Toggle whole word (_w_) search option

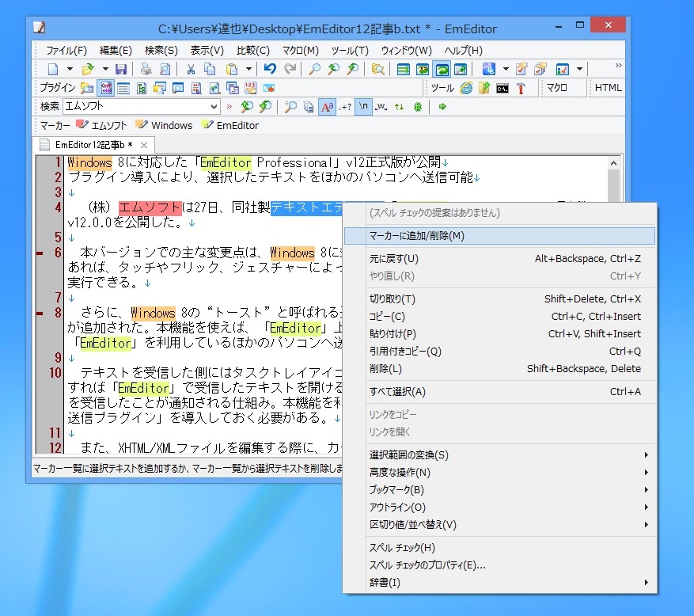point(381,107)
